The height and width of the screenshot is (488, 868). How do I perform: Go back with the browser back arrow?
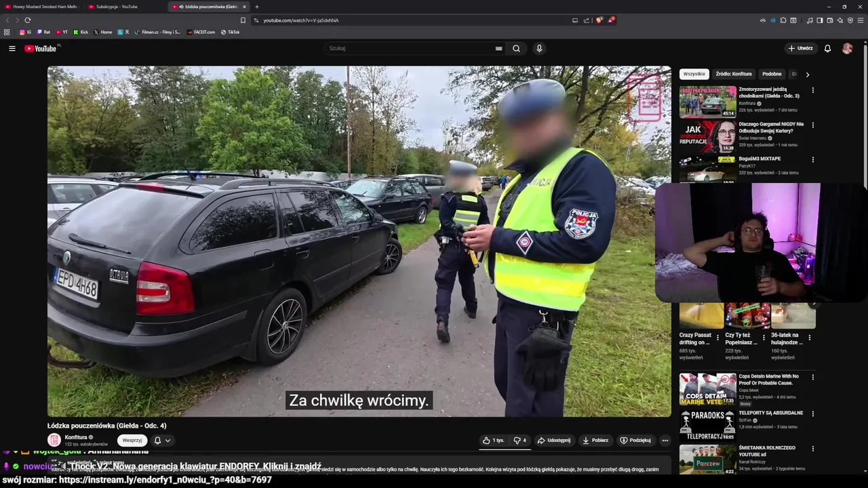click(7, 20)
